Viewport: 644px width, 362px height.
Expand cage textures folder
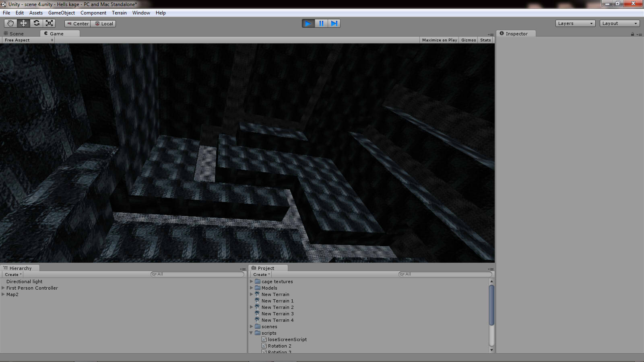click(x=252, y=282)
